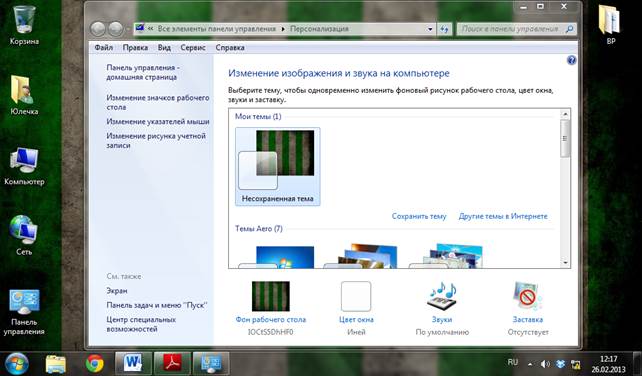Open the Панель управления desktop icon
Screen dimensions: 642x376
24,312
